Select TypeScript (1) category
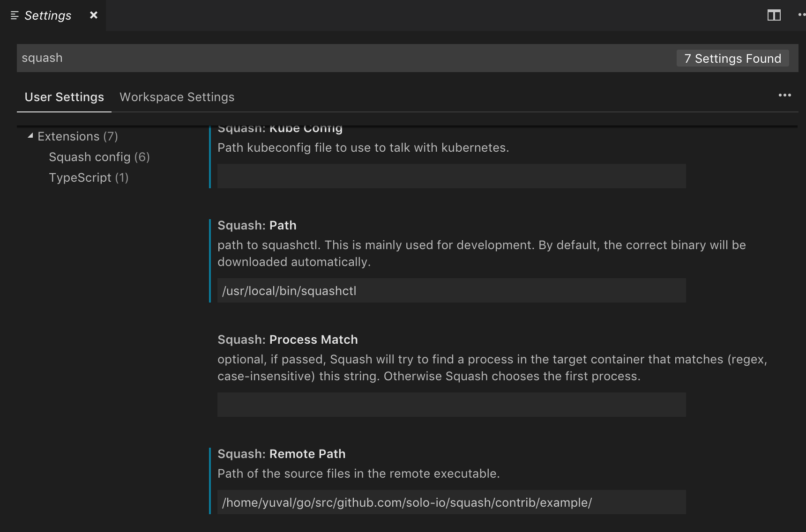 click(x=89, y=177)
